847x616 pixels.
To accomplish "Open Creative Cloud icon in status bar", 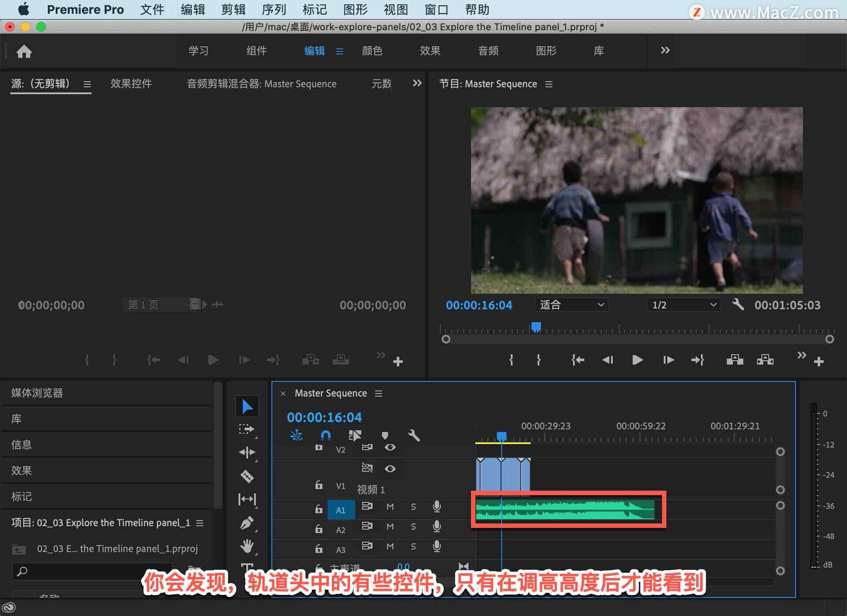I will pyautogui.click(x=9, y=608).
